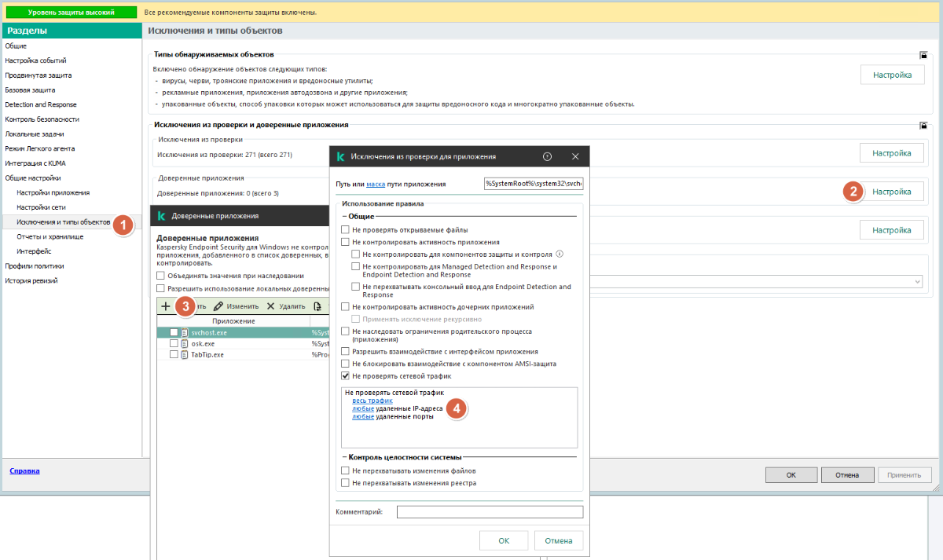Check Не перехватывать консольный ввод checkbox
Screen dimensions: 943x560
click(356, 287)
